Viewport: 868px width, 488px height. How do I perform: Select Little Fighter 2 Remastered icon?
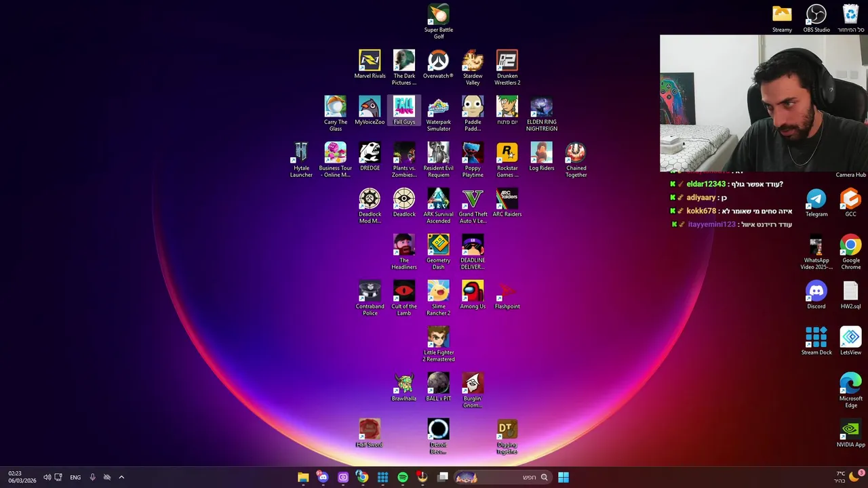439,344
